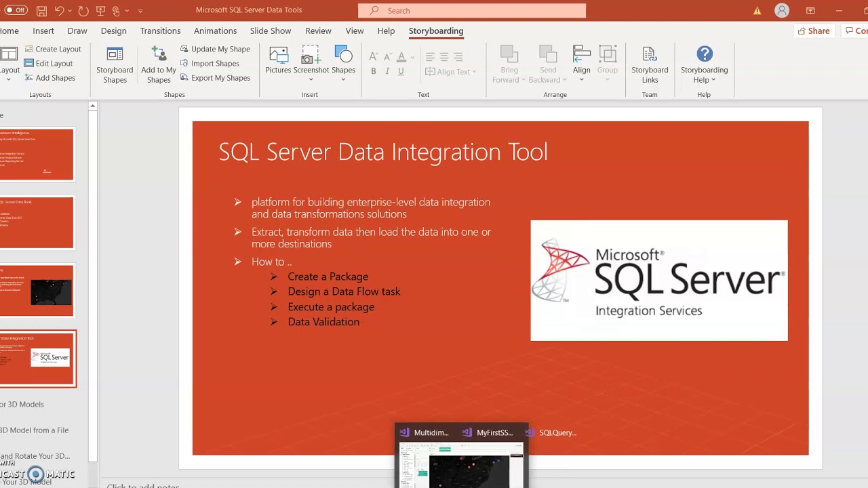Select the Storyboarding tab
Screen dimensions: 868x488
(x=436, y=30)
